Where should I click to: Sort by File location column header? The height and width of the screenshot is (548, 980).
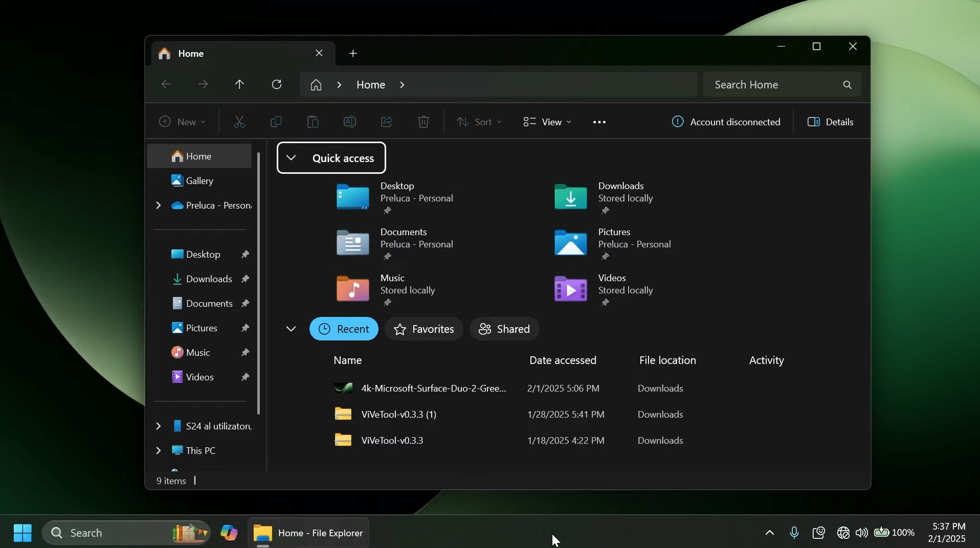667,360
